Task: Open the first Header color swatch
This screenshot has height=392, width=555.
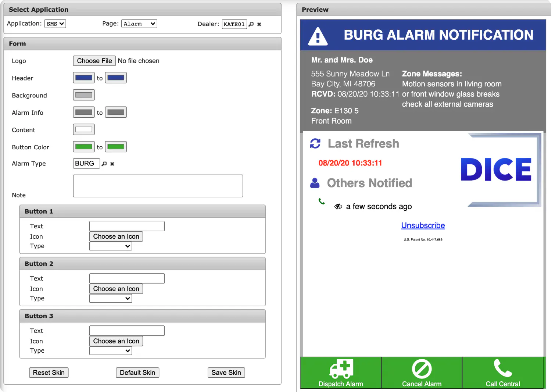Action: 84,78
